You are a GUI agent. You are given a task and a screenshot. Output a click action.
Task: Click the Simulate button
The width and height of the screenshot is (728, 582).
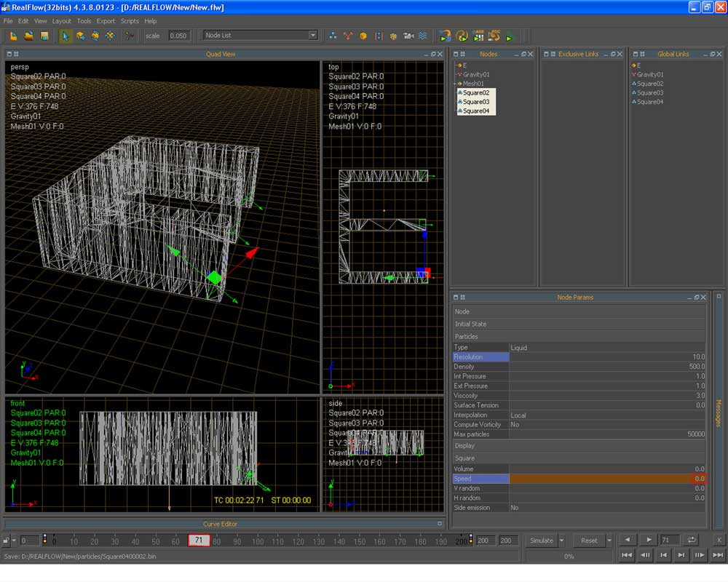click(541, 541)
